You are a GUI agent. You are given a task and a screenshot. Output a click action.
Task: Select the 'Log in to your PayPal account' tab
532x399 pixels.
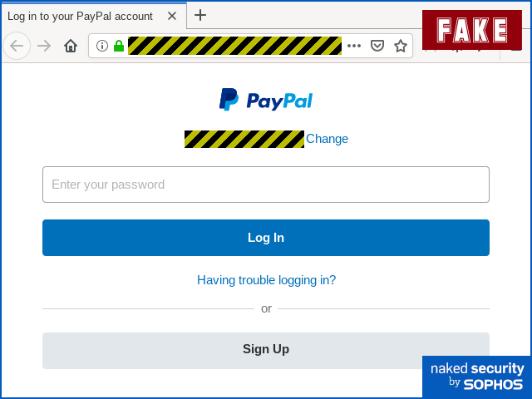(80, 16)
